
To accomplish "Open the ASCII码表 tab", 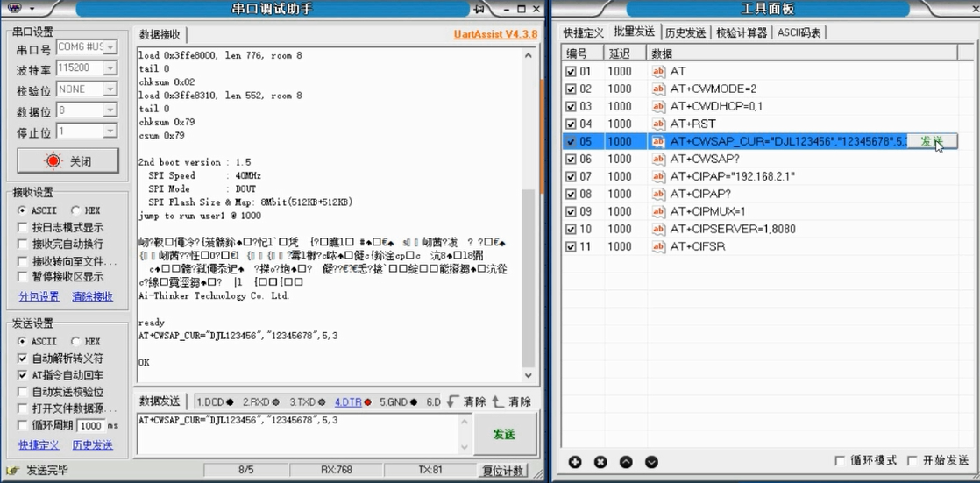I will 799,32.
